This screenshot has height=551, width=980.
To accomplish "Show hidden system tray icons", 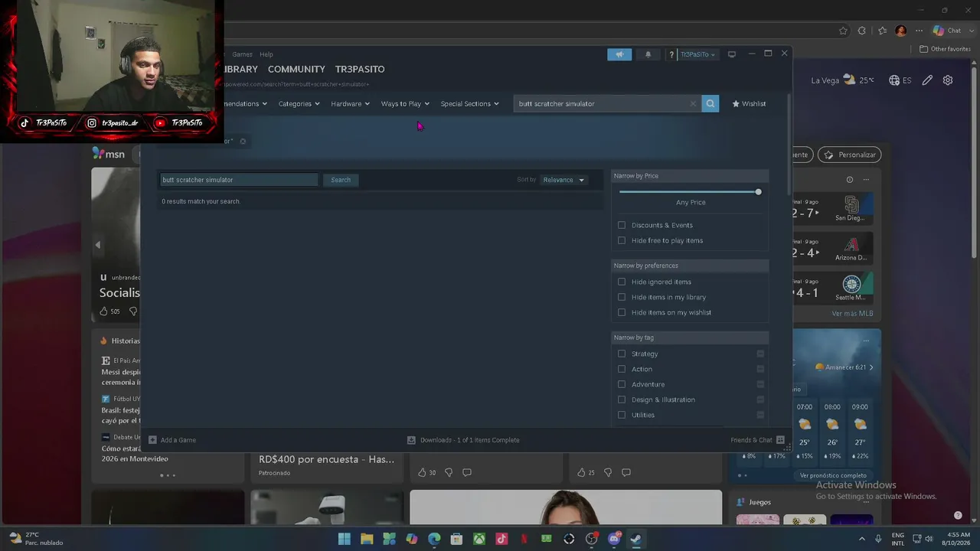I will [x=861, y=539].
